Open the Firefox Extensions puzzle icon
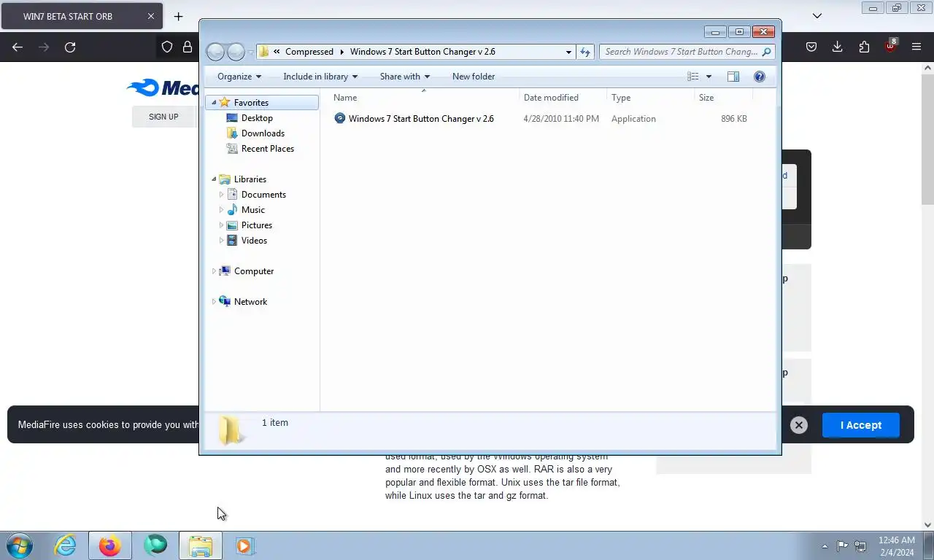The image size is (934, 560). [x=864, y=47]
